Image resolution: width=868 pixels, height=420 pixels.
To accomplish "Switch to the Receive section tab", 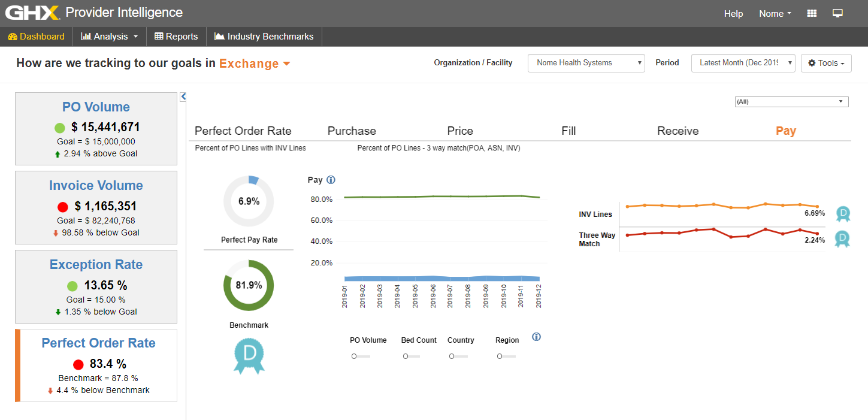I will pyautogui.click(x=678, y=131).
